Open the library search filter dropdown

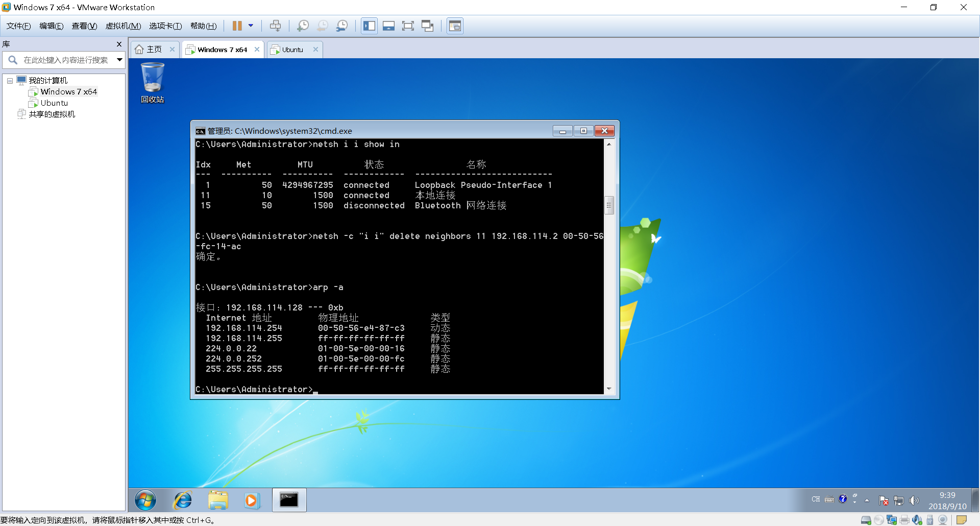pos(119,60)
